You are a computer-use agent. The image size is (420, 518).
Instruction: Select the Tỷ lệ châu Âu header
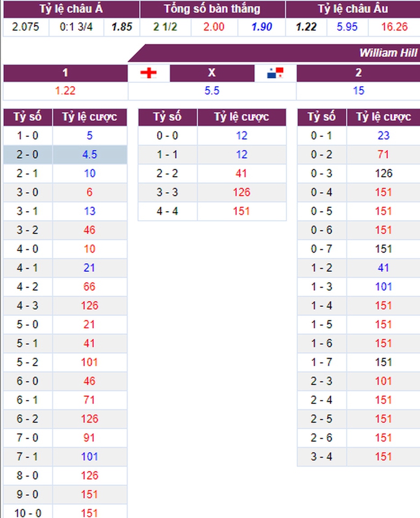(353, 9)
